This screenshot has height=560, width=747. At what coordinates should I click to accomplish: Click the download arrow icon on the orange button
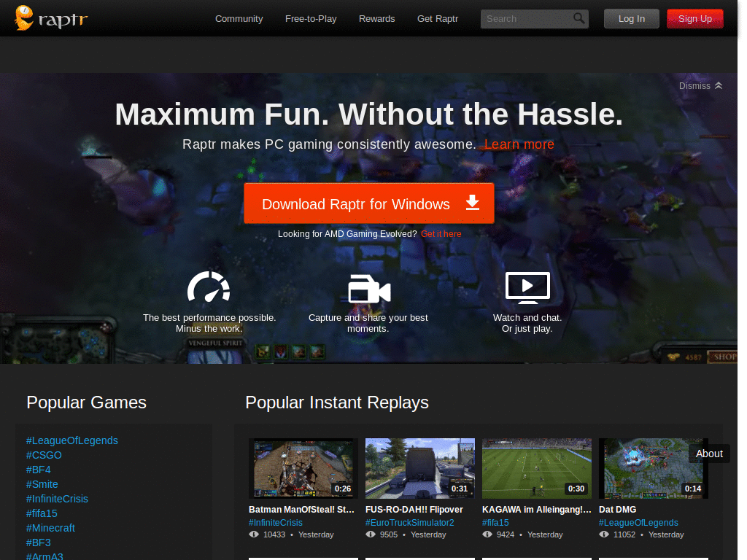pyautogui.click(x=472, y=203)
